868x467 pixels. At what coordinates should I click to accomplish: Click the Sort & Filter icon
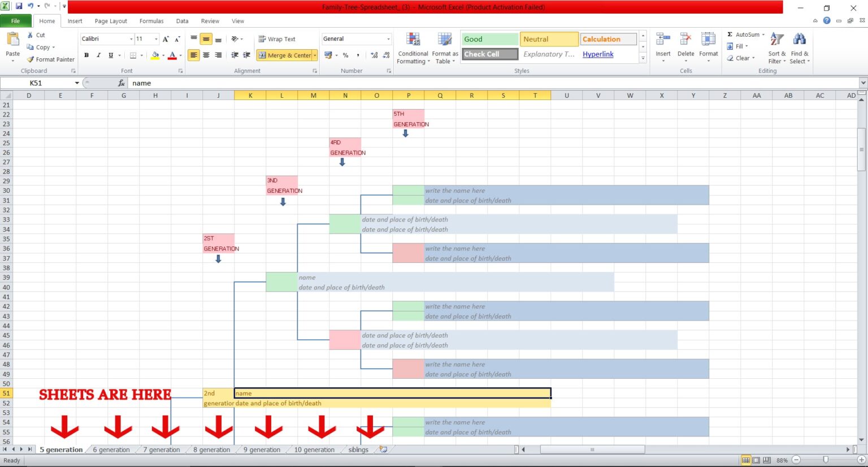(777, 40)
